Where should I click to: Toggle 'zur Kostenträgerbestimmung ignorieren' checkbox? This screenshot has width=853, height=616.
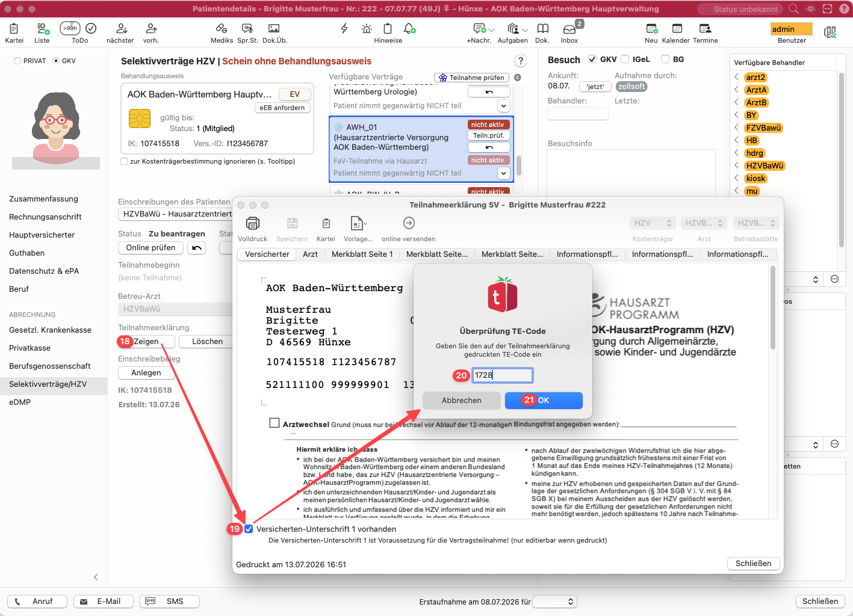[124, 161]
